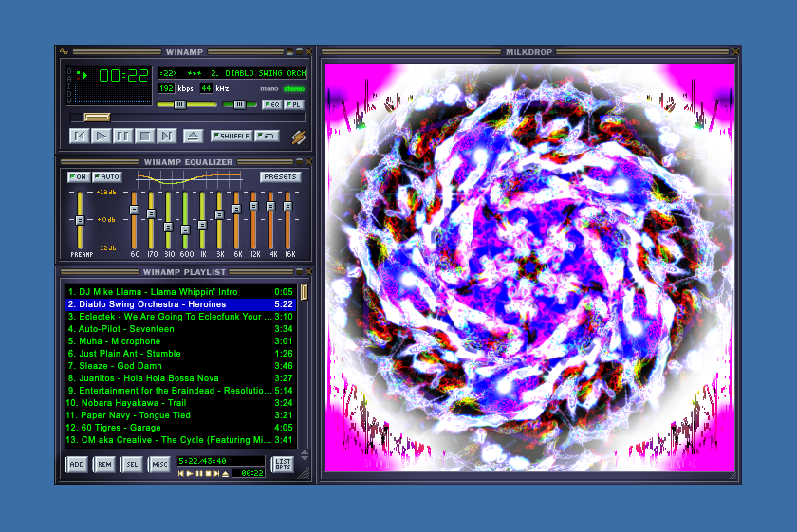Screen dimensions: 797x532
Task: Click the 1K band slider
Action: point(202,225)
